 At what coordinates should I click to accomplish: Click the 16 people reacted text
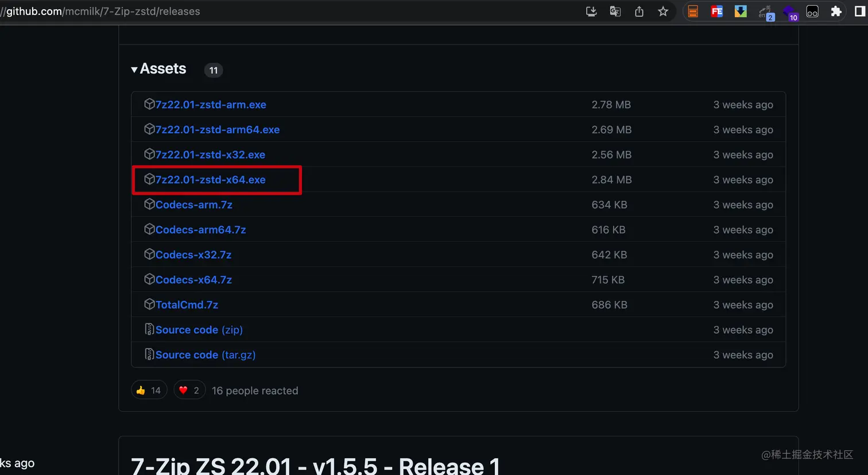pyautogui.click(x=255, y=391)
